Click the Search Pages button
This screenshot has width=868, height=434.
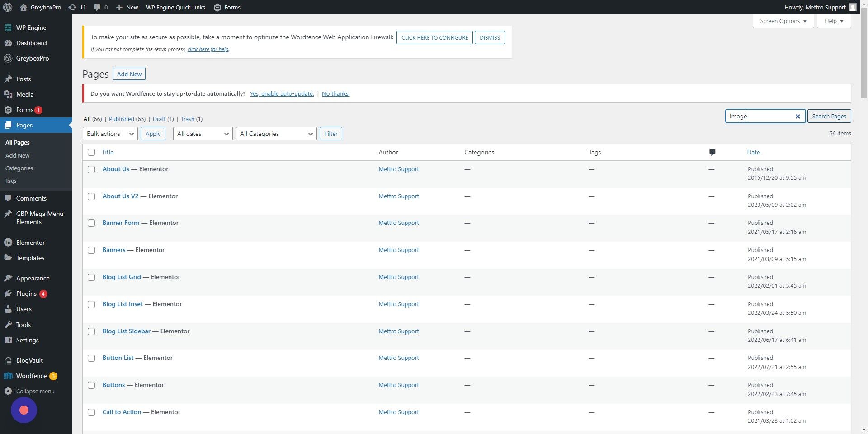click(x=829, y=116)
